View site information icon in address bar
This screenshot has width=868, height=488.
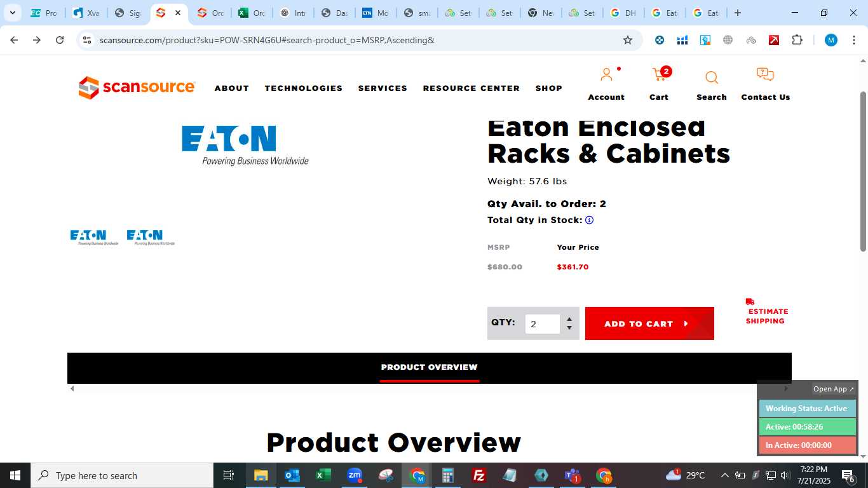[x=87, y=40]
